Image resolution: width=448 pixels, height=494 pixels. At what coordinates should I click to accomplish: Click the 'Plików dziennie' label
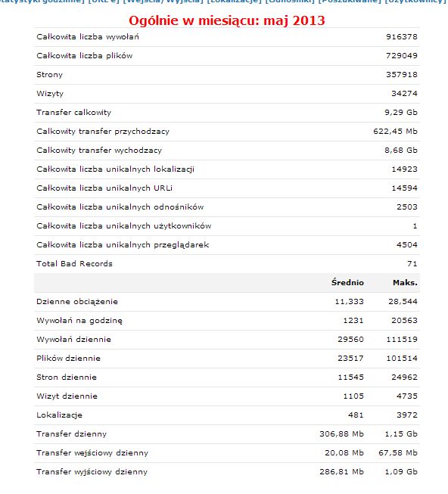click(x=68, y=359)
